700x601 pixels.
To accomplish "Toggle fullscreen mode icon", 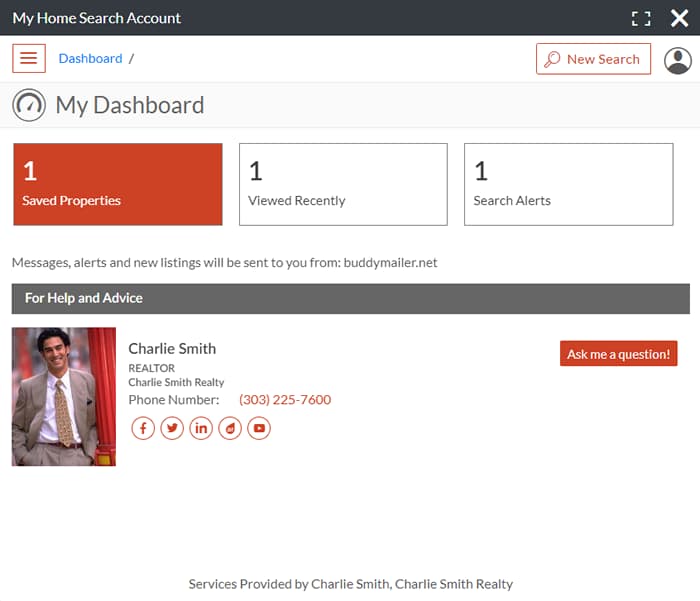I will pyautogui.click(x=641, y=18).
